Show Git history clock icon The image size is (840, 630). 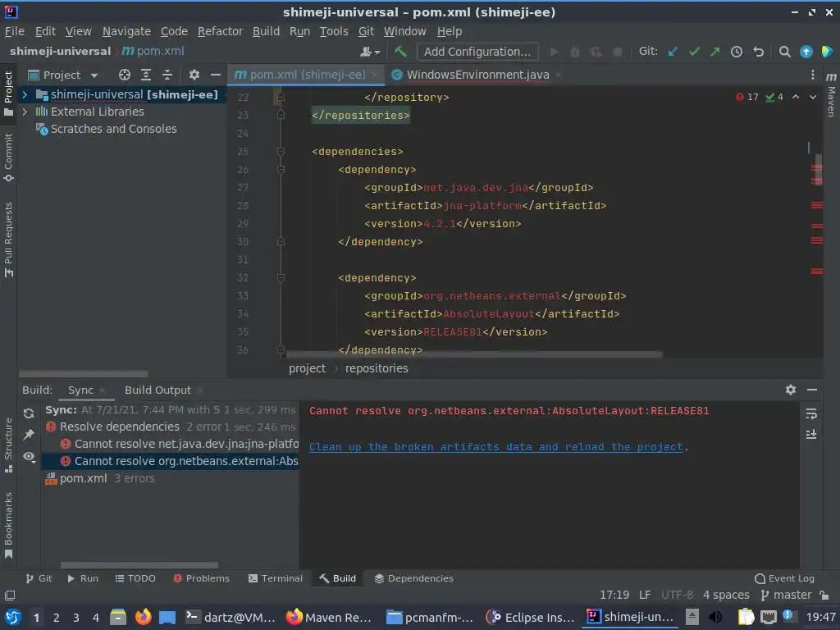[737, 52]
